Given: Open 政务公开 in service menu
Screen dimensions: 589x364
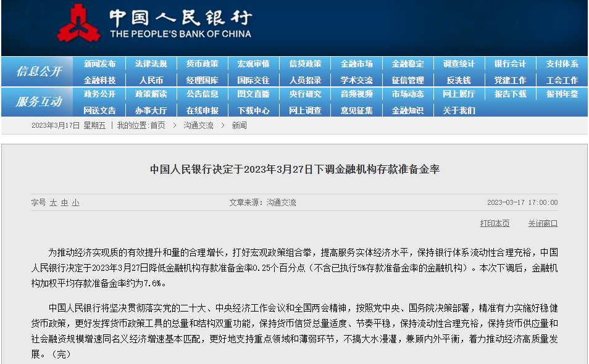Looking at the screenshot, I should pos(99,94).
